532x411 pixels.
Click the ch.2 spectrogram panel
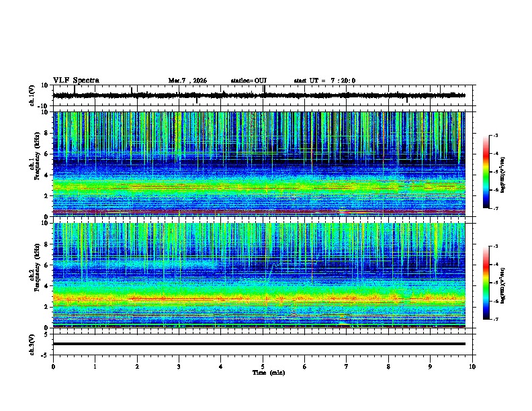(259, 275)
